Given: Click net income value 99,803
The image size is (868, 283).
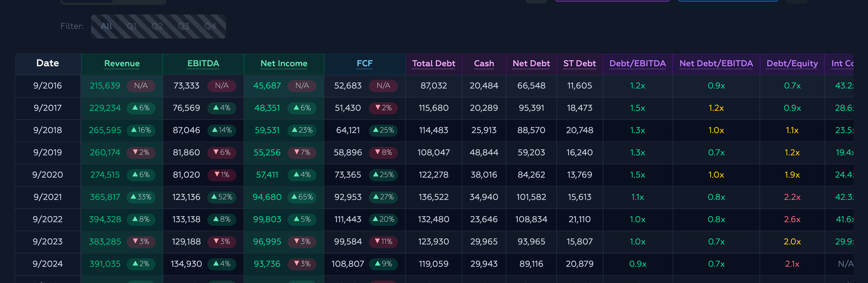Looking at the screenshot, I should 267,219.
